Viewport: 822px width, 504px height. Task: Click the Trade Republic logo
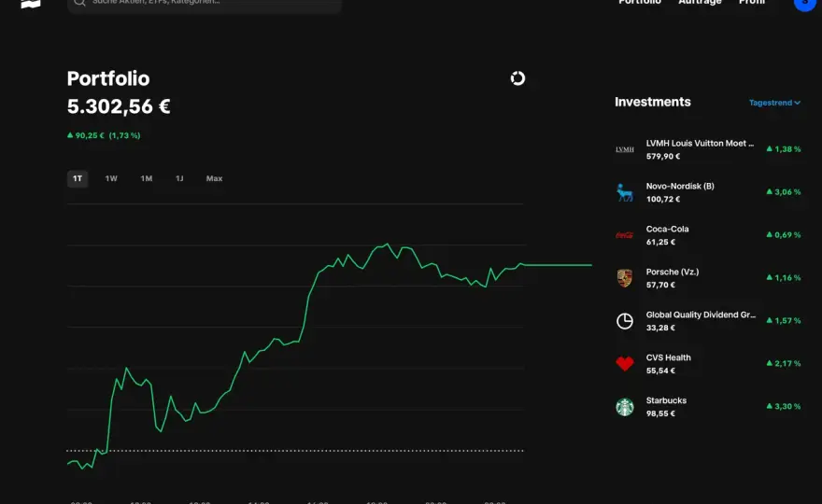[x=31, y=4]
